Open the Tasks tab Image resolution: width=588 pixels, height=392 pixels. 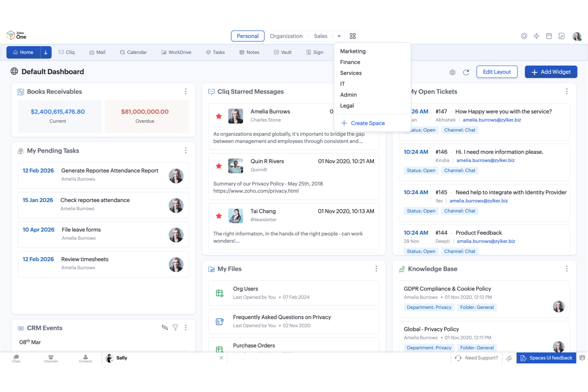215,52
